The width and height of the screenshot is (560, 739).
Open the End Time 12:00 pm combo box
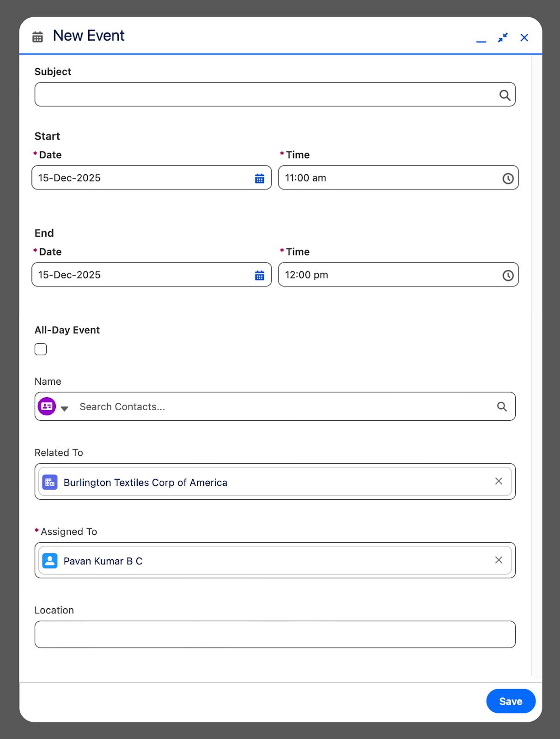(388, 275)
